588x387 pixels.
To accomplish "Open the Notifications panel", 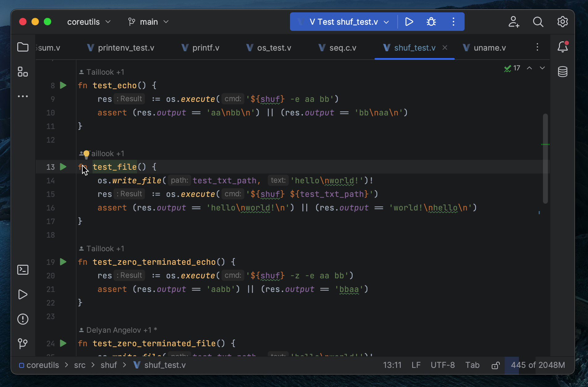I will 562,47.
